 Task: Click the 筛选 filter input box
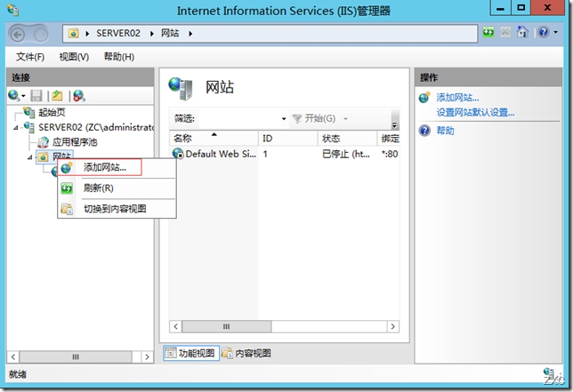coord(239,118)
